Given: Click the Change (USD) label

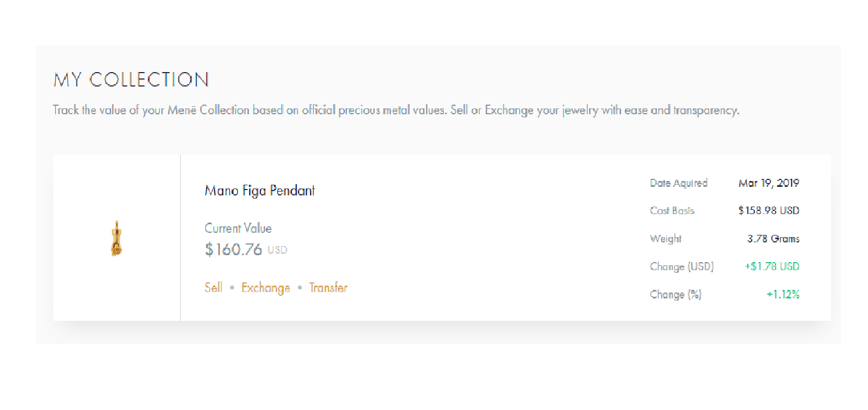Looking at the screenshot, I should 682,266.
